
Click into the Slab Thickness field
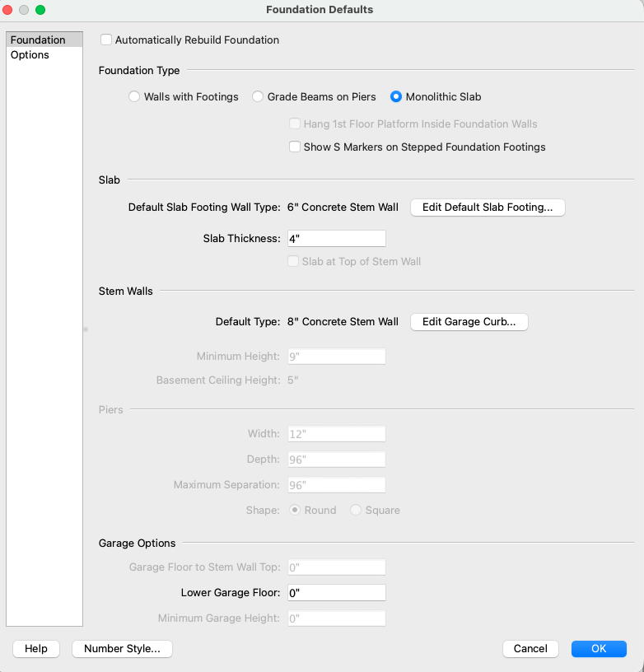(336, 239)
